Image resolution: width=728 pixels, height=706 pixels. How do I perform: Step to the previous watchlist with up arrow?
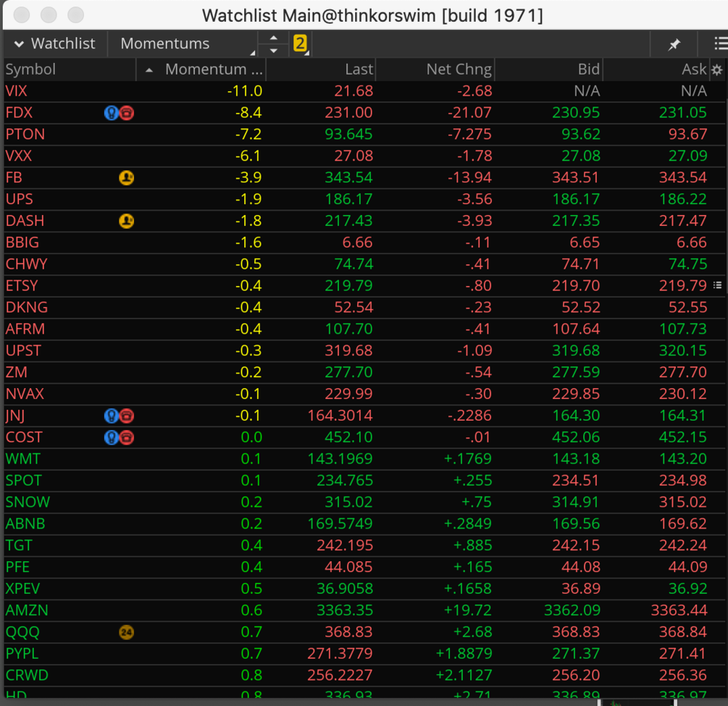pyautogui.click(x=274, y=38)
